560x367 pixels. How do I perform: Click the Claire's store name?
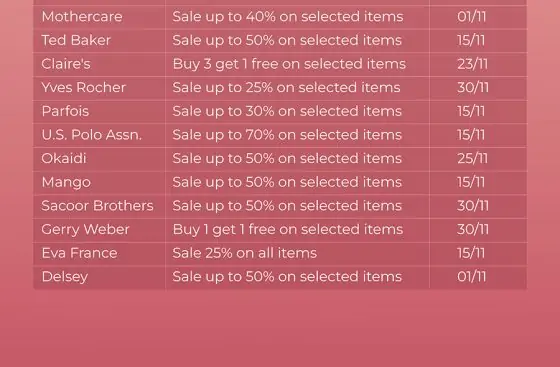point(66,64)
